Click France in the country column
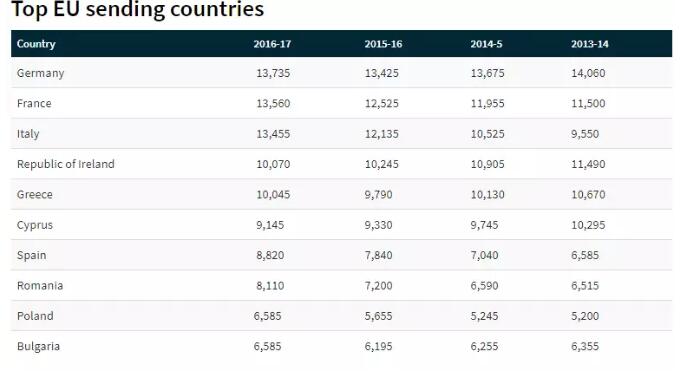 34,103
